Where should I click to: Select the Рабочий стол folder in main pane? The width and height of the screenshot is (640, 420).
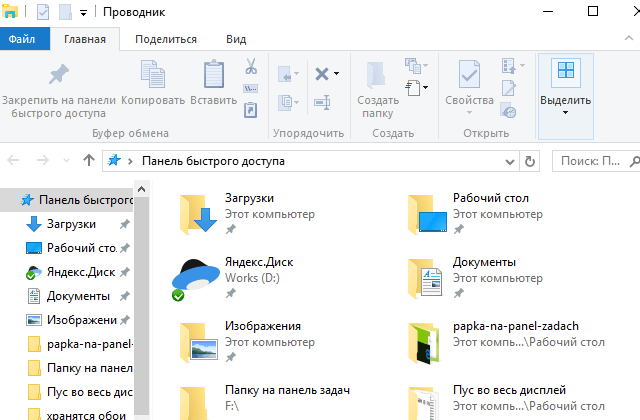[476, 213]
